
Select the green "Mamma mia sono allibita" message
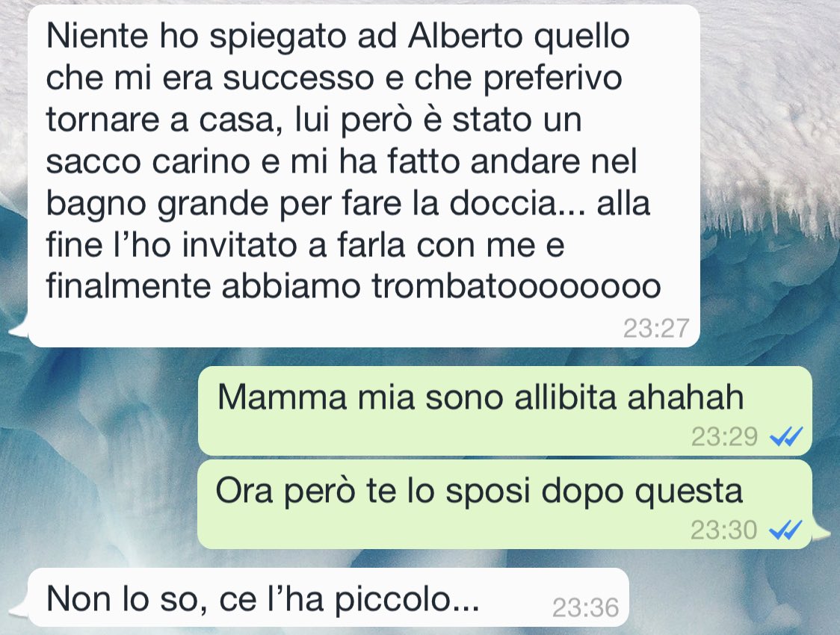tap(504, 411)
